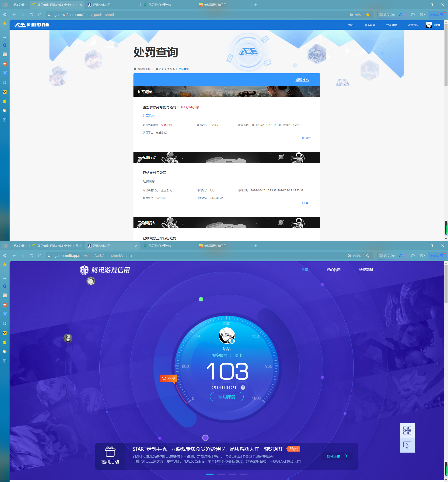Close the 腾讯游戏信用 tab in its window
Image resolution: width=448 pixels, height=482 pixels.
(x=136, y=246)
